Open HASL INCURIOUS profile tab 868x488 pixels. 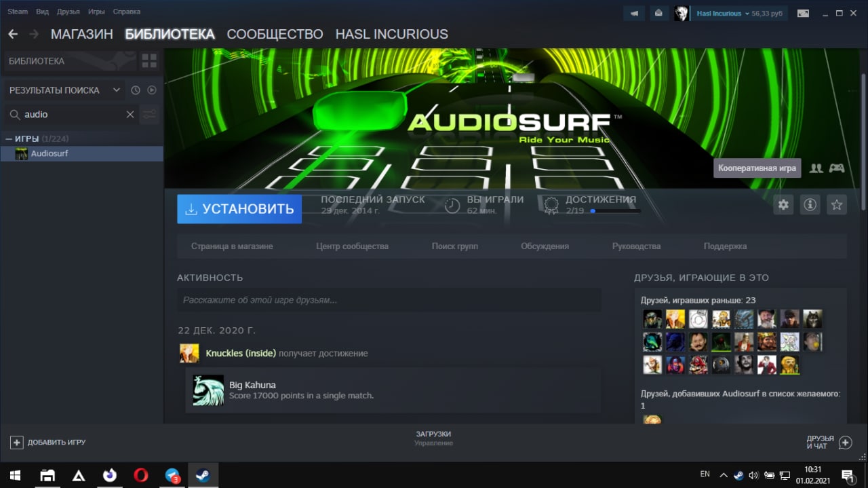pos(392,34)
